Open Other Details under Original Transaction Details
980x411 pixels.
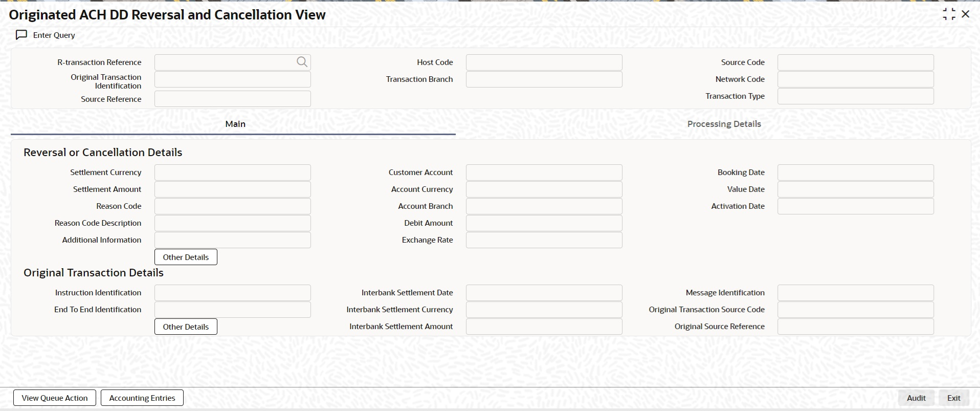pos(186,327)
